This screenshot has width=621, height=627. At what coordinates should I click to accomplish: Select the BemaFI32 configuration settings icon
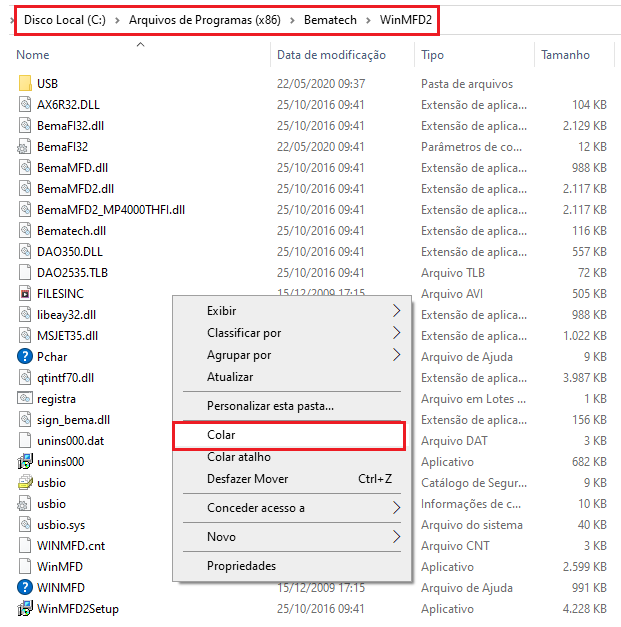[24, 147]
